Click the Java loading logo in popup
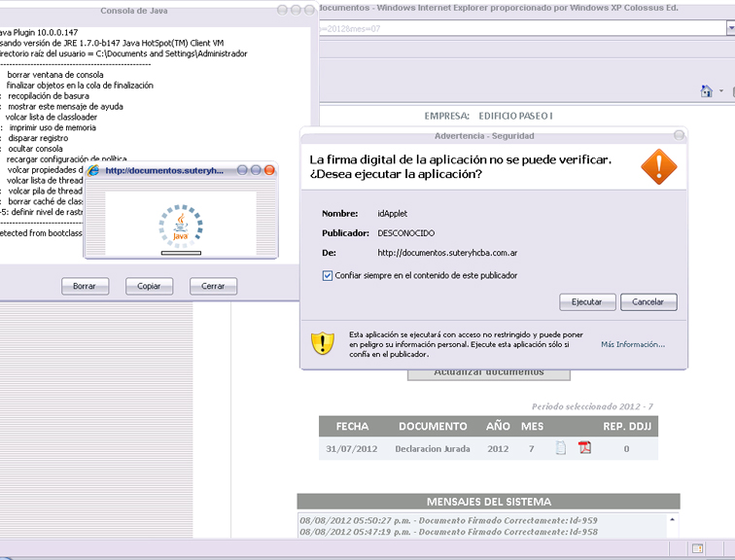Screen dimensions: 735x560 coord(180,225)
